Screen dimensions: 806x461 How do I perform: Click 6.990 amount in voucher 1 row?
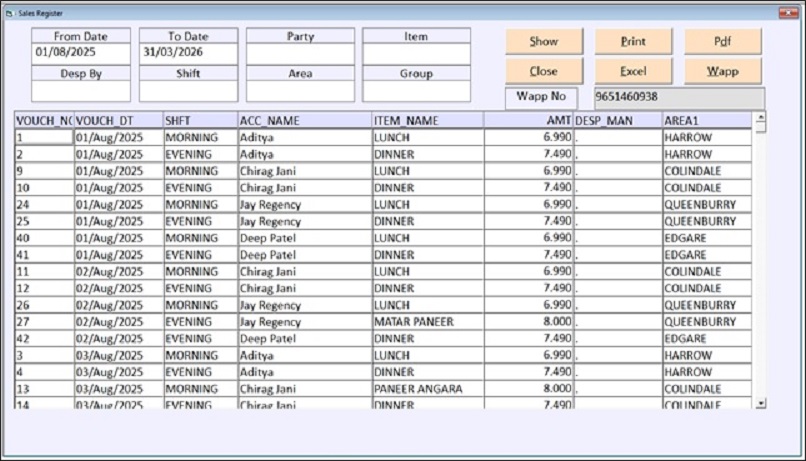point(528,137)
